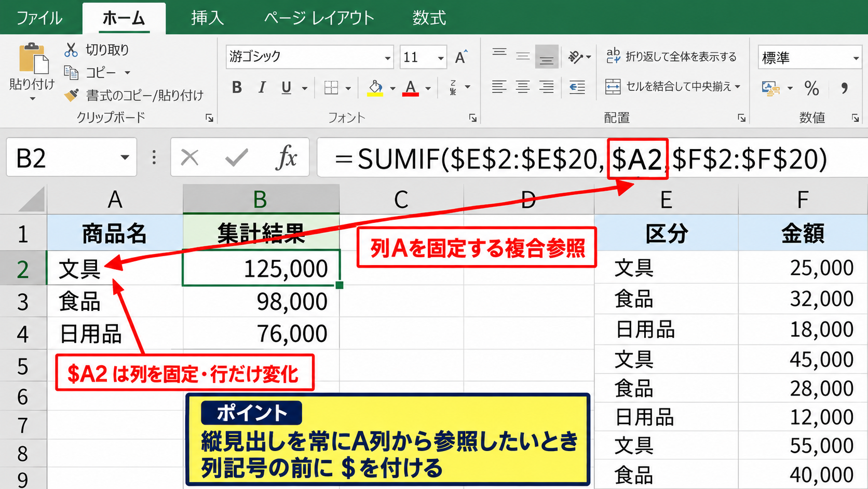
Task: Cancel the formula entry with X
Action: pos(189,157)
